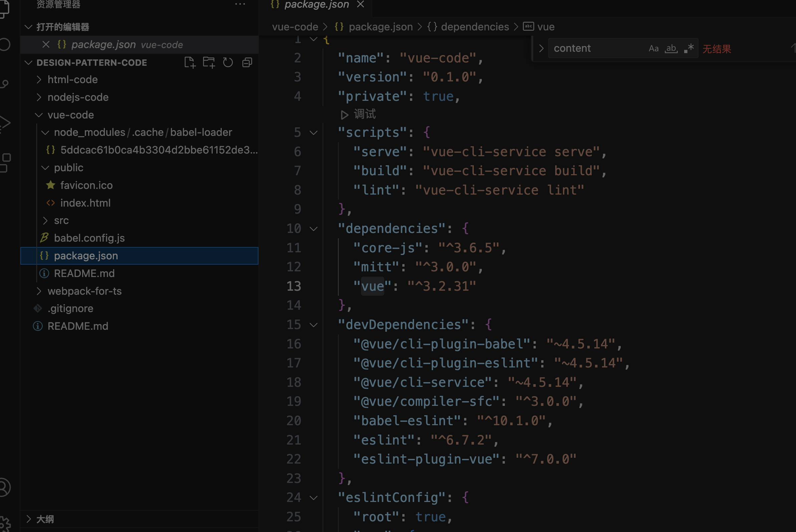This screenshot has width=796, height=532.
Task: Click the "private" key on line 4
Action: (372, 97)
